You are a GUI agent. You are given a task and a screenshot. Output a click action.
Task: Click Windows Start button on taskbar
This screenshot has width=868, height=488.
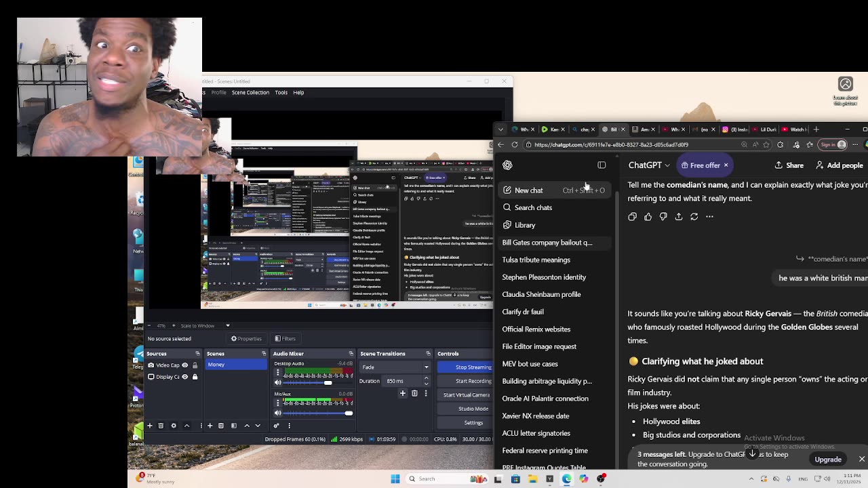tap(395, 479)
